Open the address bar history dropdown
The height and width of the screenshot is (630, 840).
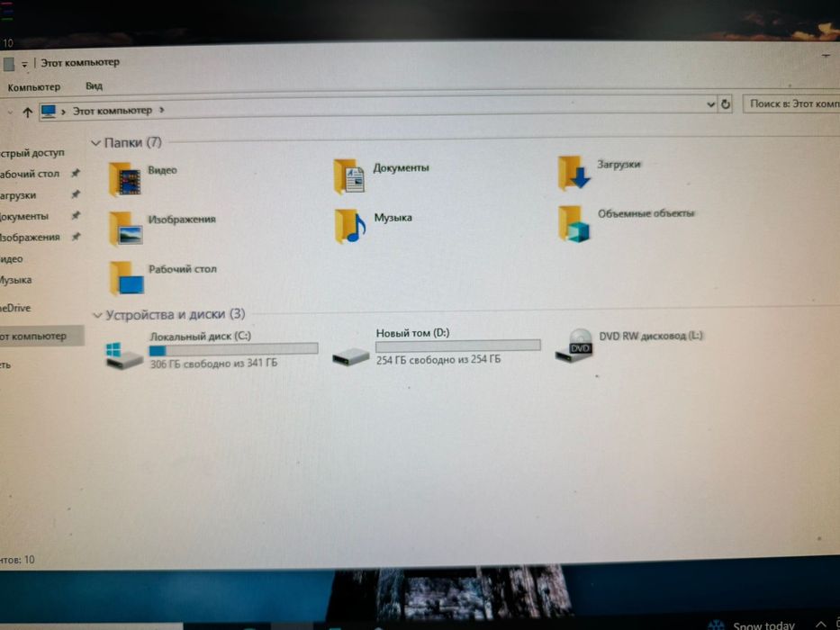point(711,104)
